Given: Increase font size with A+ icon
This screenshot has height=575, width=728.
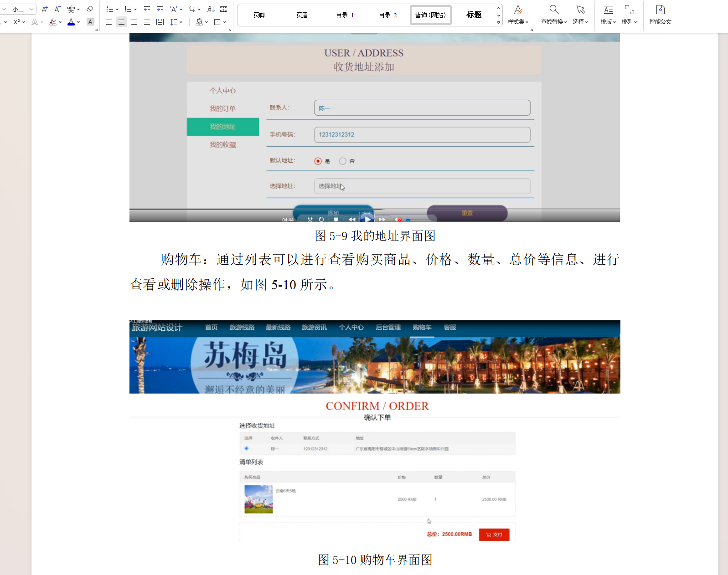Looking at the screenshot, I should pos(45,9).
